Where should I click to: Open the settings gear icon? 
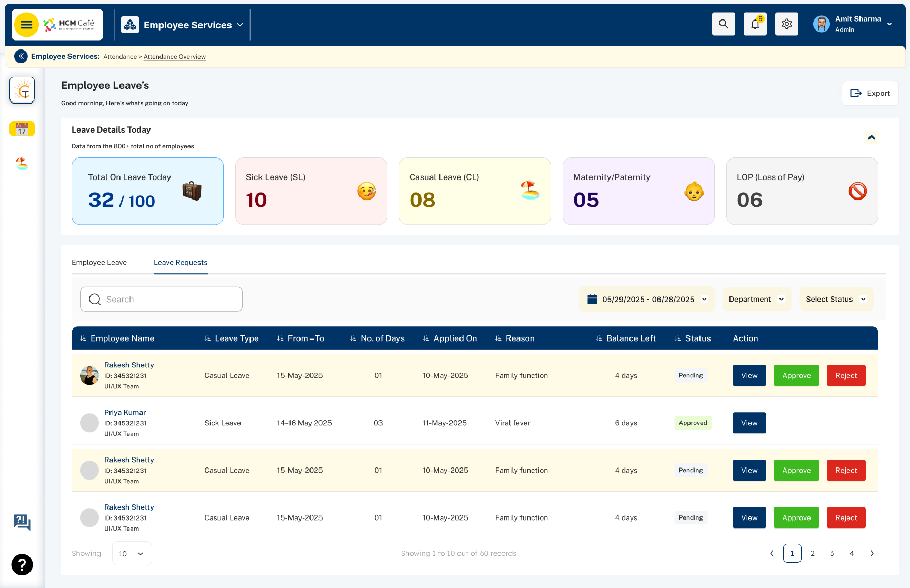787,24
